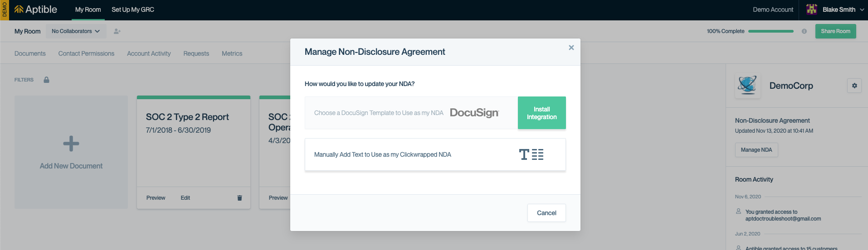Click the DocuSign logo in dialog
Viewport: 868px width, 250px height.
pos(474,113)
